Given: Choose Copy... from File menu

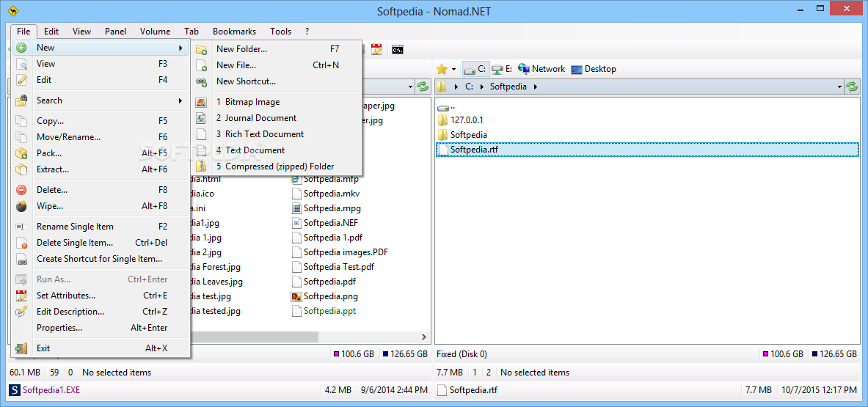Looking at the screenshot, I should pyautogui.click(x=101, y=121).
